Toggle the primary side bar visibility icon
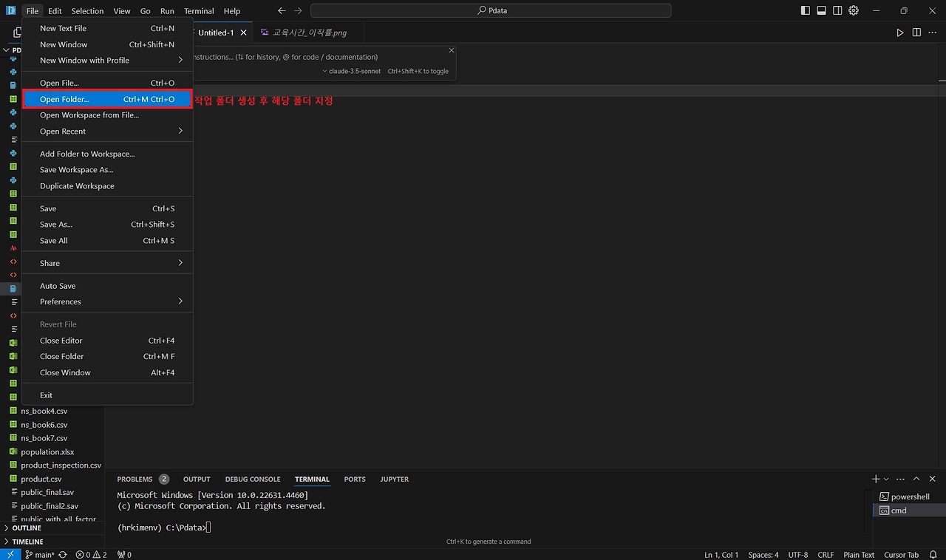Screen dimensions: 946x560 pos(805,10)
